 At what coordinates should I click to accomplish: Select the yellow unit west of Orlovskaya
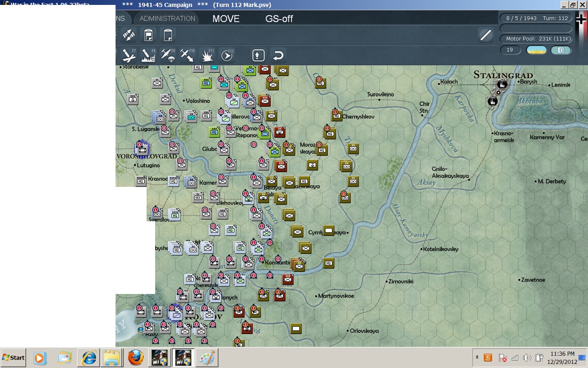(296, 328)
